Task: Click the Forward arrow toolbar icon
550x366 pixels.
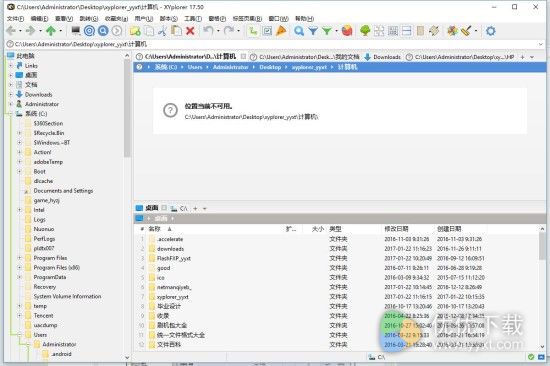Action: tap(31, 31)
